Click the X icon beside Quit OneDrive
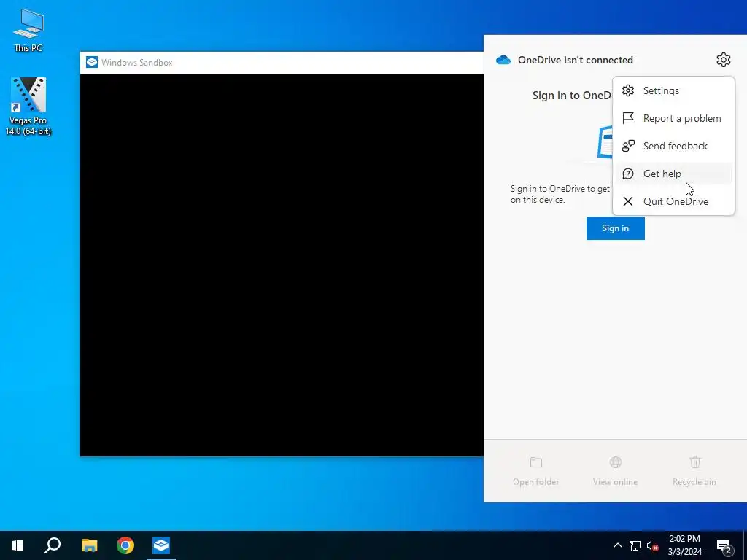The height and width of the screenshot is (560, 747). coord(628,201)
